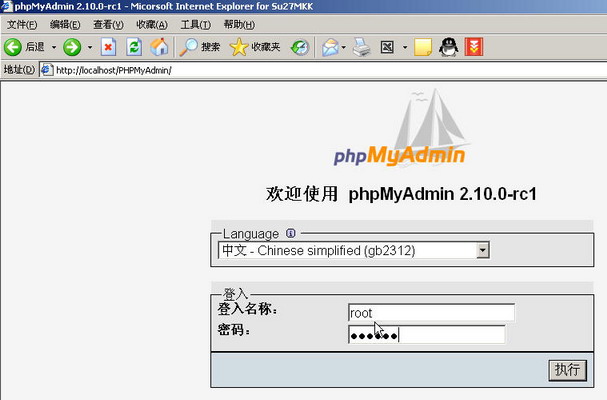Click the red download arrow icon
The image size is (607, 400).
click(x=474, y=47)
